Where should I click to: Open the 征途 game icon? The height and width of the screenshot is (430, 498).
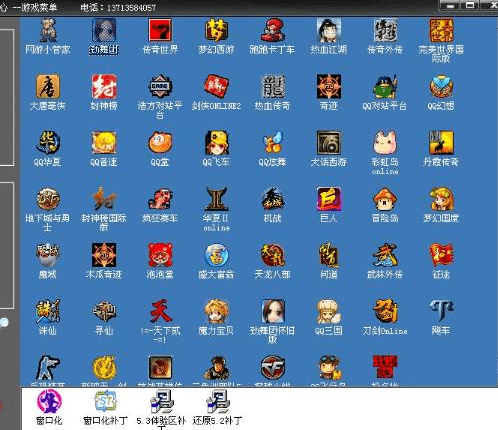(x=441, y=255)
